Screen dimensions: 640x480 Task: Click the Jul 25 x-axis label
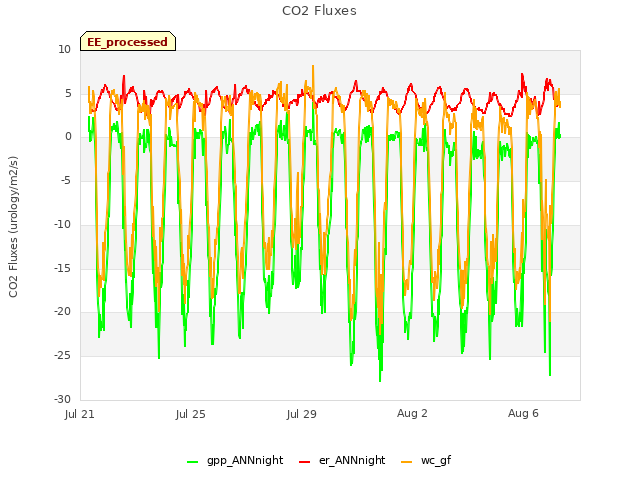191,414
